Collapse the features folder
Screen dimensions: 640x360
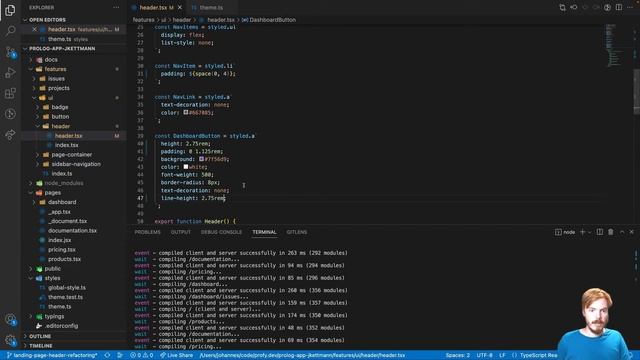pos(55,69)
